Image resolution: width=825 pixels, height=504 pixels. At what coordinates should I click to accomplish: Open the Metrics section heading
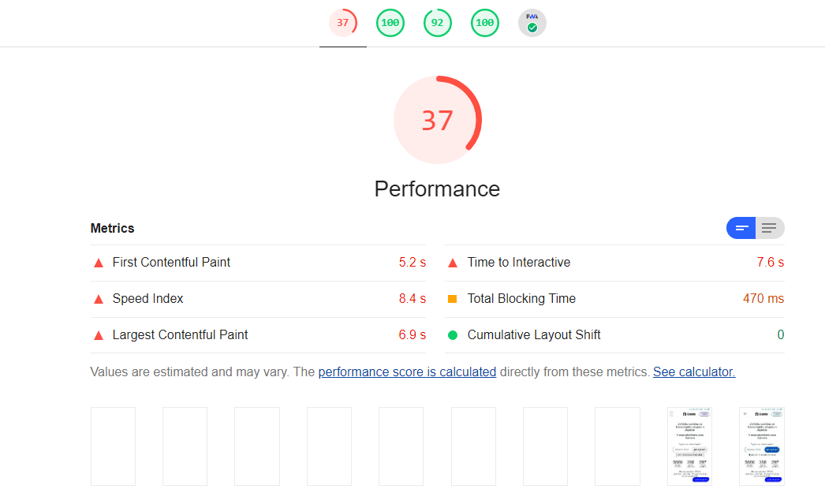coord(112,228)
